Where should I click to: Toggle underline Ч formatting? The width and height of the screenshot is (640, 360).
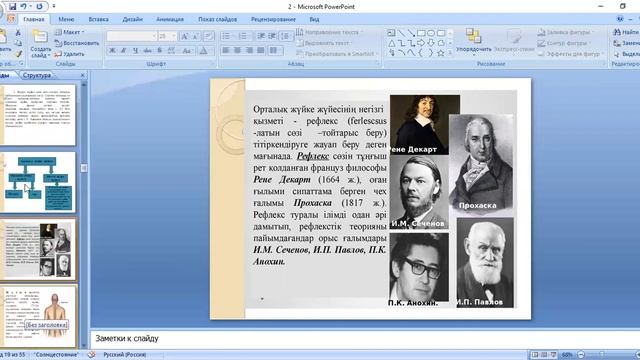136,51
